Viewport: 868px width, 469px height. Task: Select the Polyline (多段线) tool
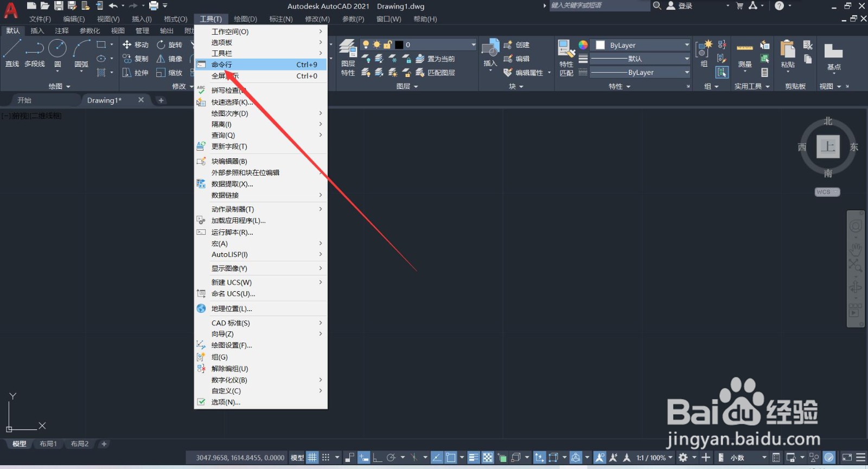(x=35, y=53)
